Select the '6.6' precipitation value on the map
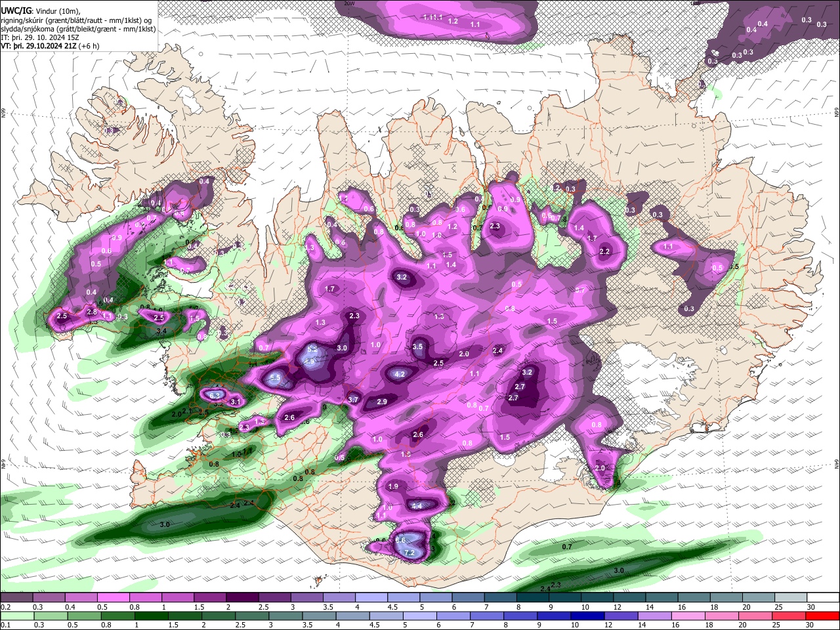The width and height of the screenshot is (840, 630). coord(400,539)
